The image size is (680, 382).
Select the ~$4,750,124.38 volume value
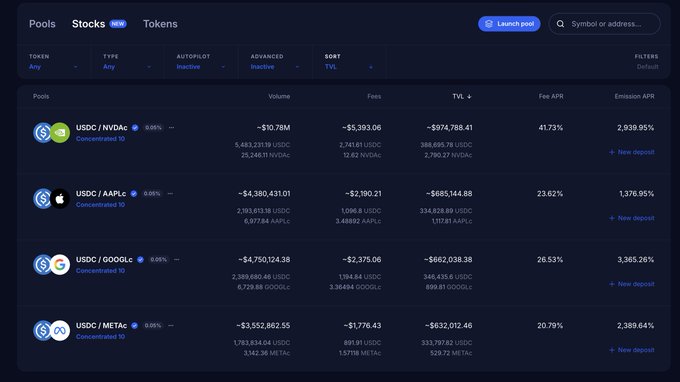(264, 259)
